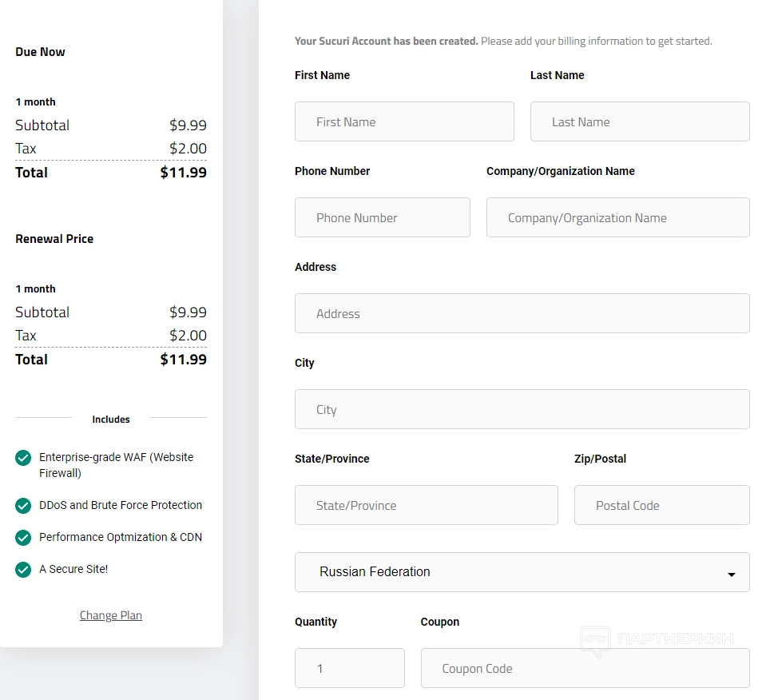
Task: Focus the Coupon Code input field
Action: 585,668
